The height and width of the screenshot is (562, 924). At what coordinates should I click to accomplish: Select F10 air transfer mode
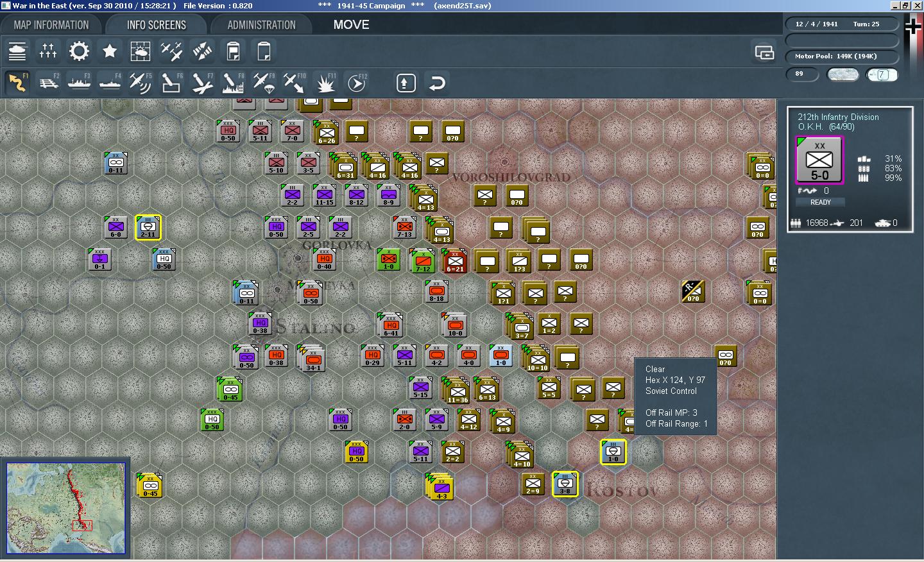tap(295, 83)
